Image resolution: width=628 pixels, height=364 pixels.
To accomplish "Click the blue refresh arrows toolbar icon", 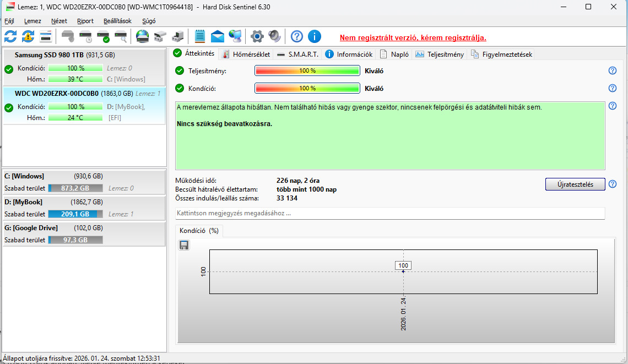I will (x=10, y=36).
